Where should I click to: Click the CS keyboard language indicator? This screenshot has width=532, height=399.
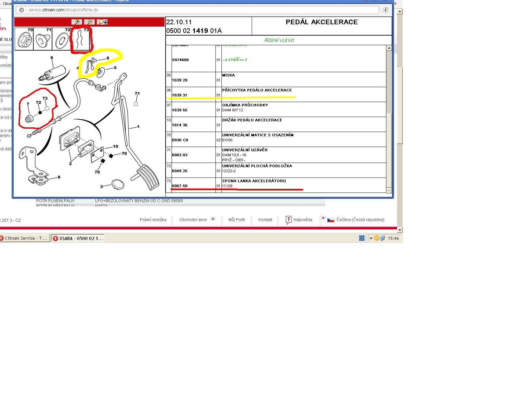(x=361, y=238)
